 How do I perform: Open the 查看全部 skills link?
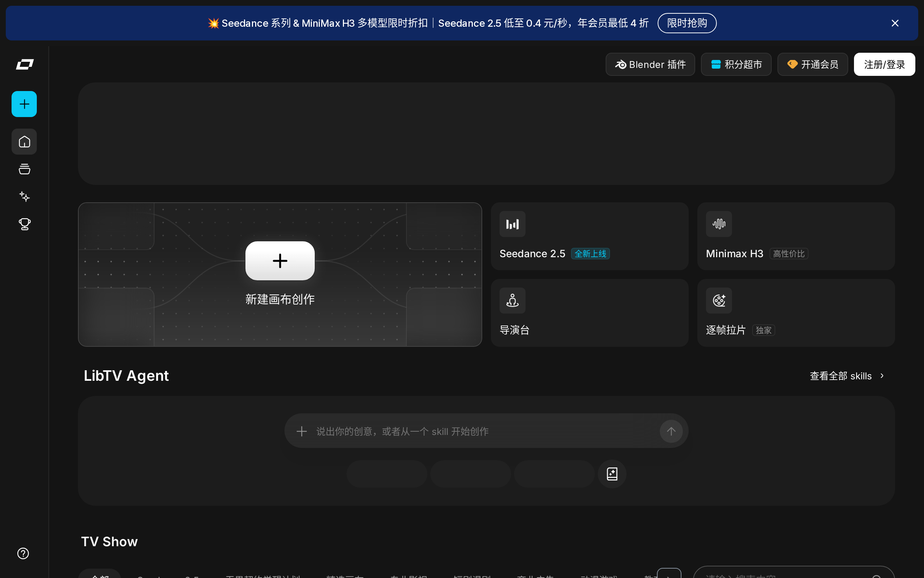coord(840,376)
